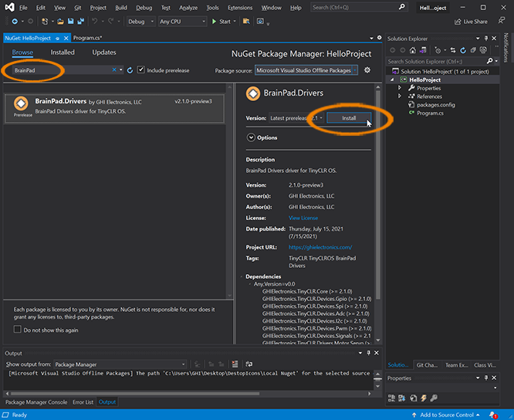
Task: Click the Show All Files icon
Action: tap(483, 50)
